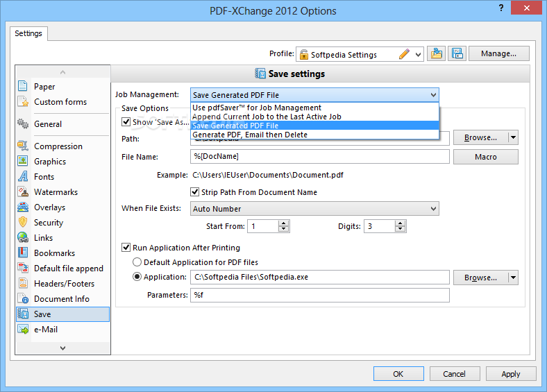Open the Bookmarks icon in the sidebar
This screenshot has height=392, width=547.
24,253
